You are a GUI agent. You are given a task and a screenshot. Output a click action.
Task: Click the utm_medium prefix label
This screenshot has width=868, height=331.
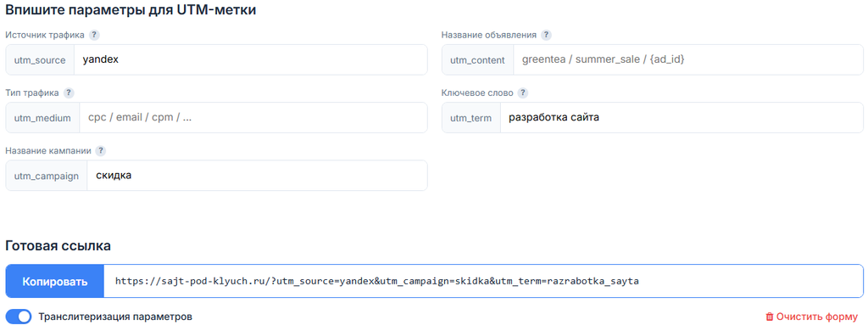(x=42, y=117)
